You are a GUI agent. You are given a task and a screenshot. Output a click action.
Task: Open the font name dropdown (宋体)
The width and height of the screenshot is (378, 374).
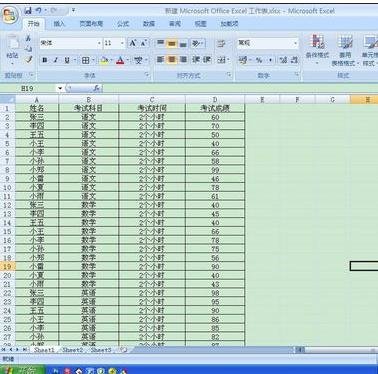point(99,43)
